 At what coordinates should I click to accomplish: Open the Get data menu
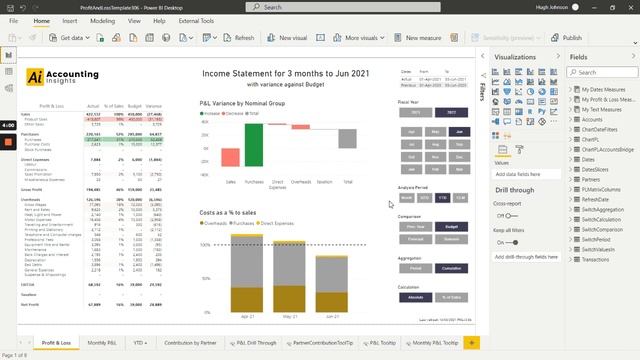point(69,38)
